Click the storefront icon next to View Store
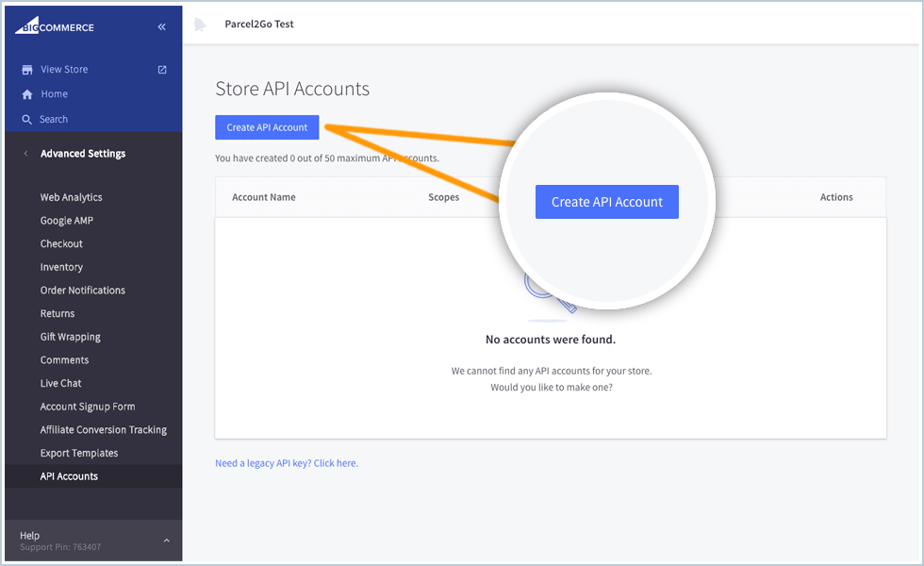Screen dimensions: 924x566 click(x=26, y=69)
